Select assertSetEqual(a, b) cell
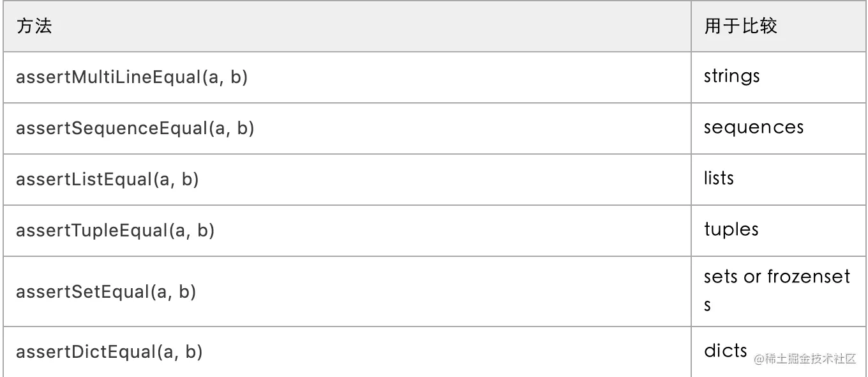Screen dimensions: 868x377 pos(347,291)
